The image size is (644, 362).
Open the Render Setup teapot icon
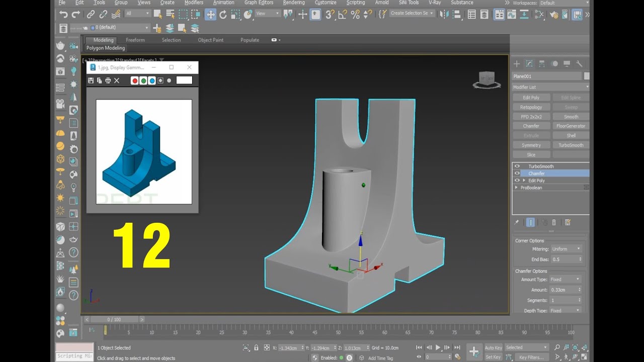(553, 15)
